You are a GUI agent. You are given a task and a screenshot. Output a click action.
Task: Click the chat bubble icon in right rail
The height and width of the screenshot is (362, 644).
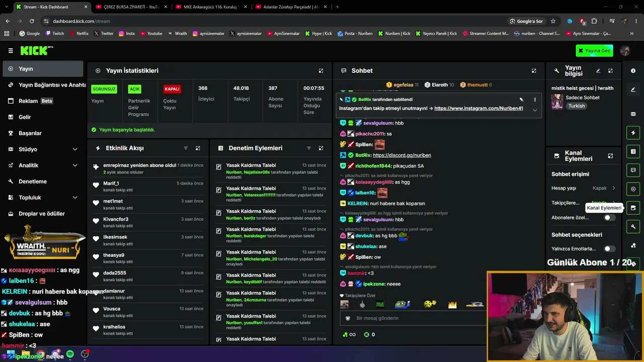tap(633, 170)
